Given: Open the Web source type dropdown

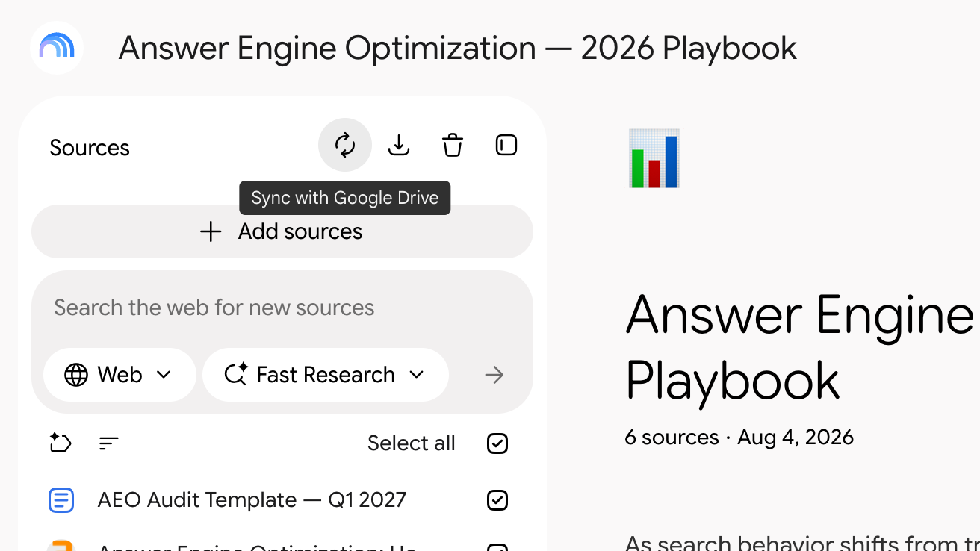Looking at the screenshot, I should tap(120, 375).
